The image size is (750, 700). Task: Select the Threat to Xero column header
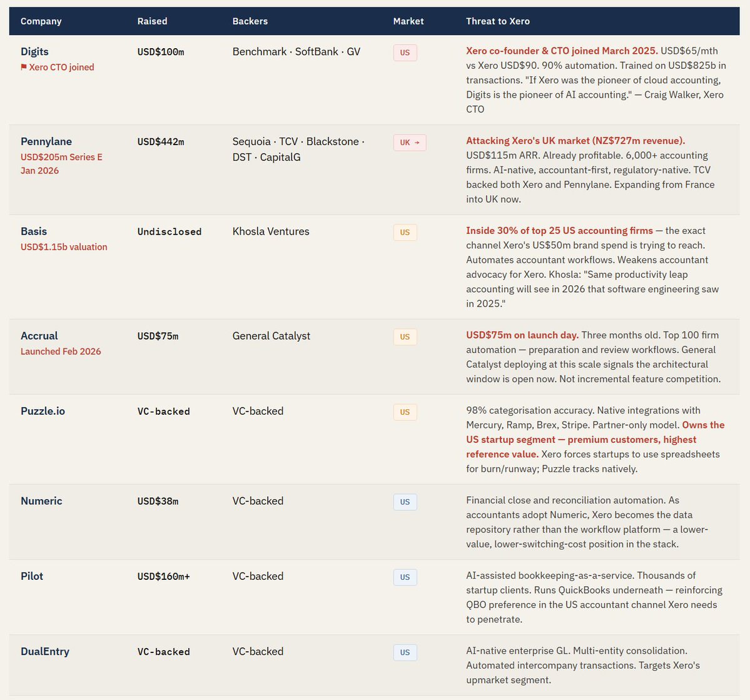point(498,21)
